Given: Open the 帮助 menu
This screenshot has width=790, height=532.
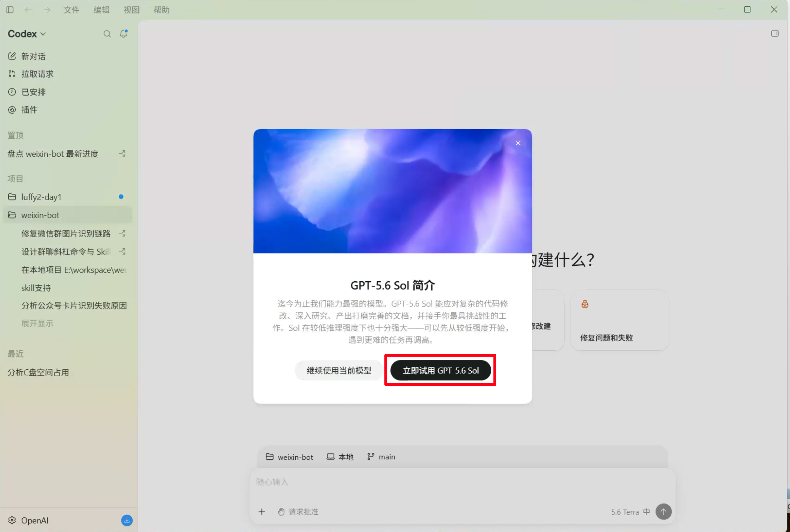Looking at the screenshot, I should [161, 10].
